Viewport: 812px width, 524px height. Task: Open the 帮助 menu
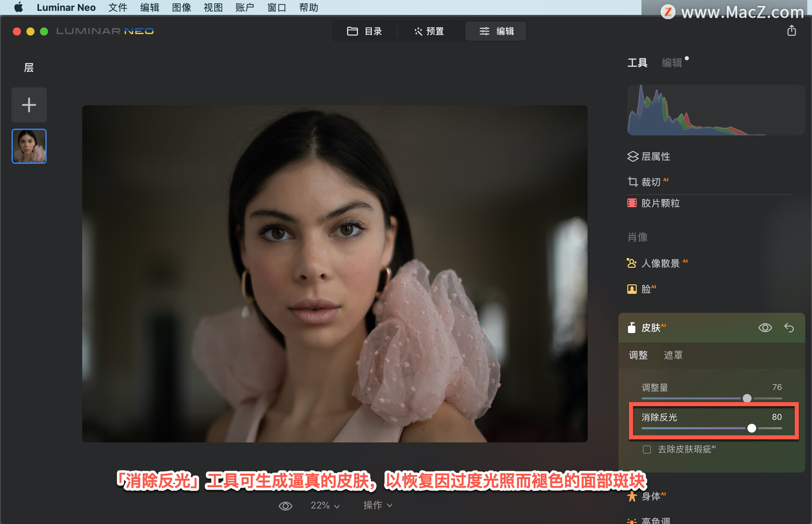pyautogui.click(x=308, y=7)
